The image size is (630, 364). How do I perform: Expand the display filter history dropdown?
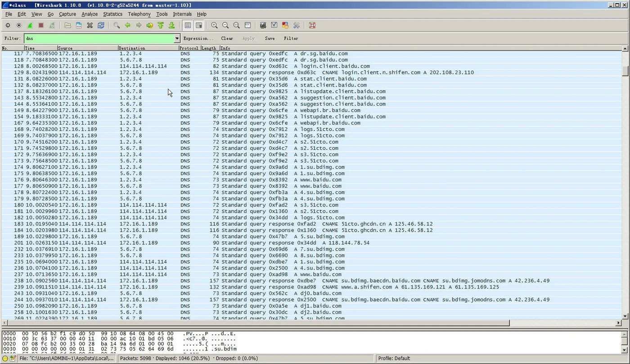click(x=177, y=39)
